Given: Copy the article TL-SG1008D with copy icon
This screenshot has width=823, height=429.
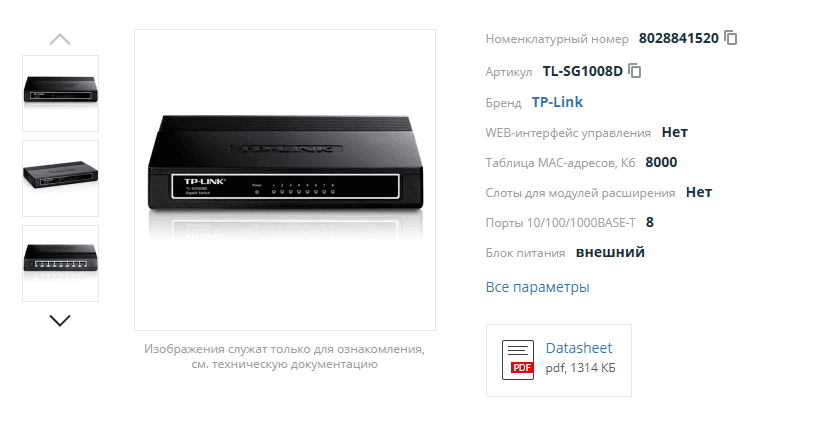Looking at the screenshot, I should pyautogui.click(x=635, y=71).
